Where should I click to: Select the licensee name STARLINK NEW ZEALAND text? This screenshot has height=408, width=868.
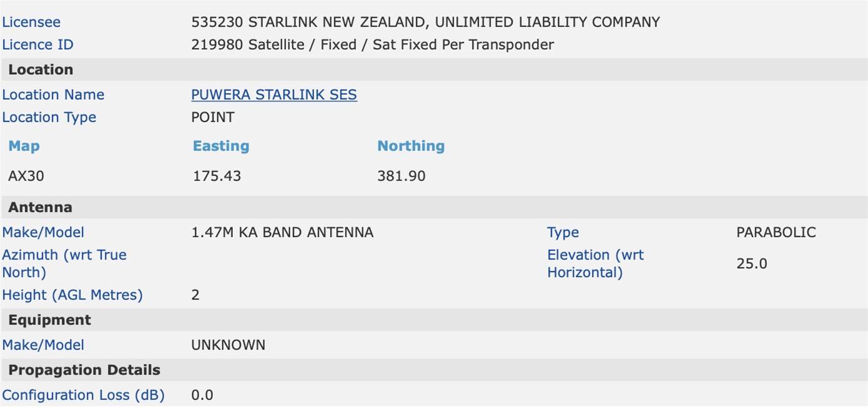[x=337, y=22]
